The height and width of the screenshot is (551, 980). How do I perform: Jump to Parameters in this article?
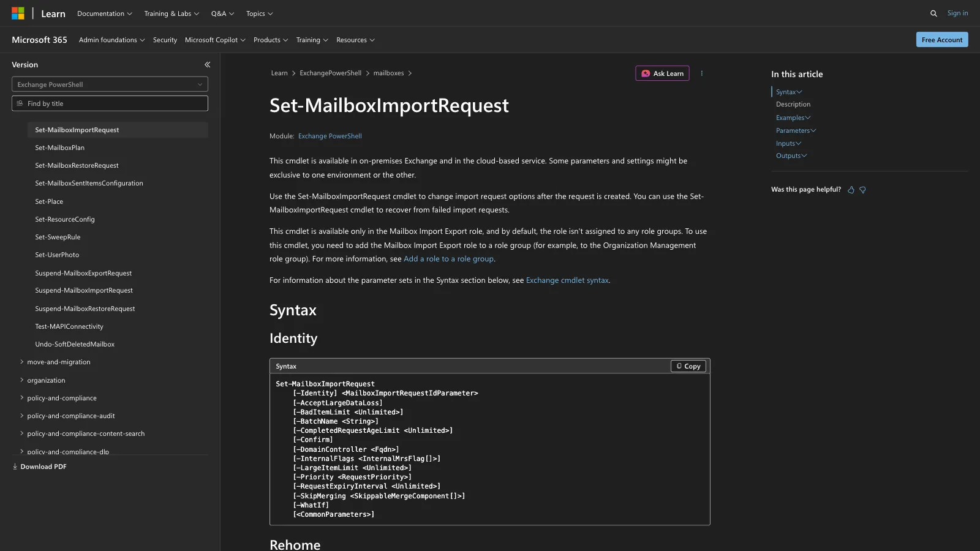796,130
